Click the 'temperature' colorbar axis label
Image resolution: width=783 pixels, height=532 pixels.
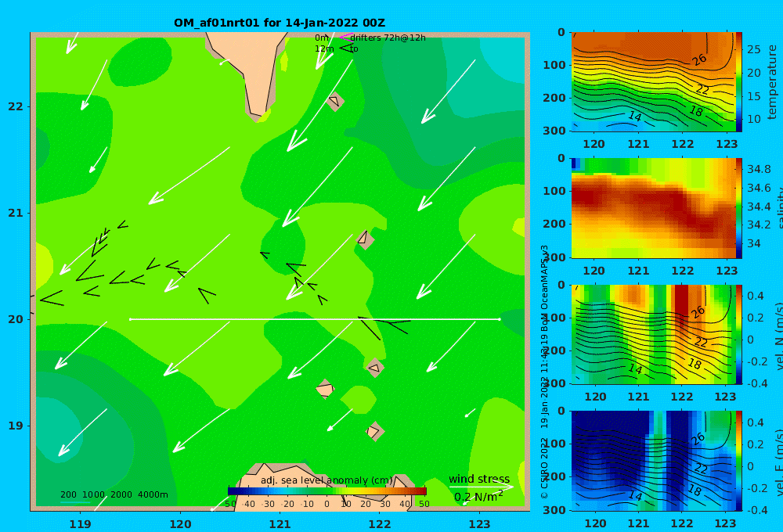(x=772, y=82)
